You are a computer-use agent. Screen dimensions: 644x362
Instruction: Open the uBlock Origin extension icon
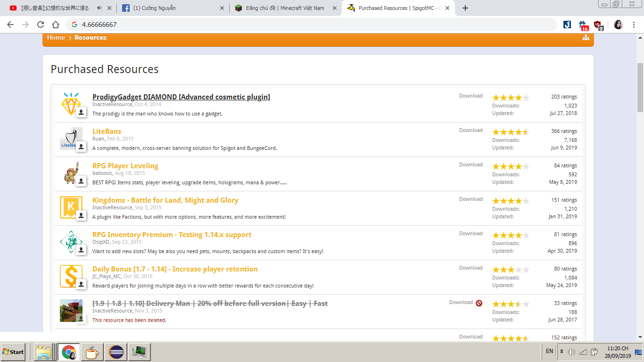pyautogui.click(x=598, y=25)
